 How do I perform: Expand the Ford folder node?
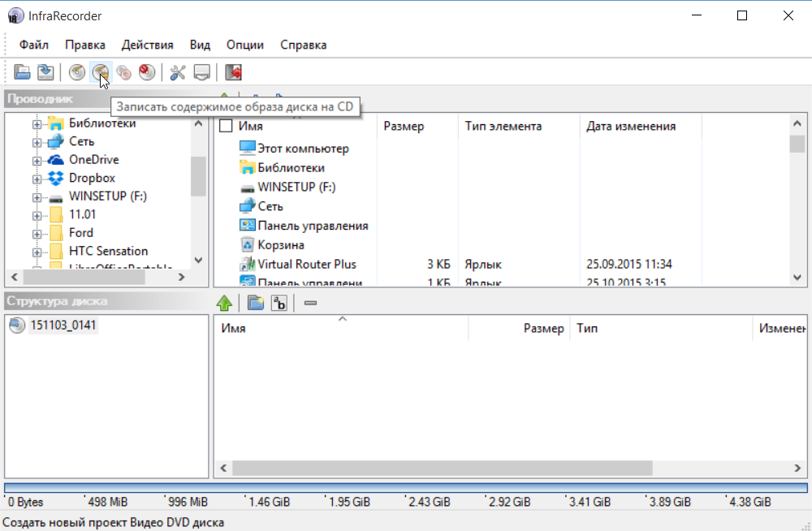point(37,234)
